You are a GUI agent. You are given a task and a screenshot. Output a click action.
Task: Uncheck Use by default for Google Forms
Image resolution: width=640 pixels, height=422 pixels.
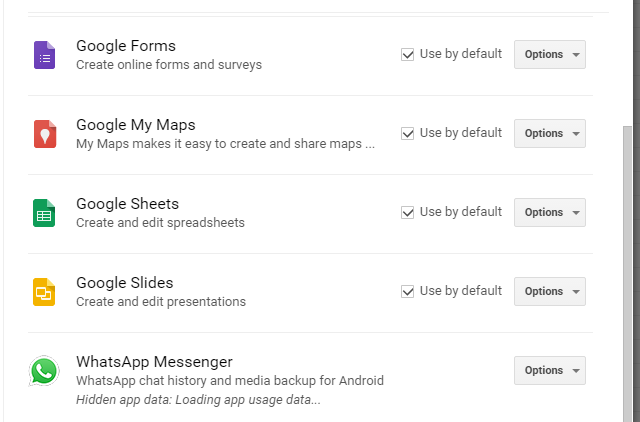click(x=407, y=54)
